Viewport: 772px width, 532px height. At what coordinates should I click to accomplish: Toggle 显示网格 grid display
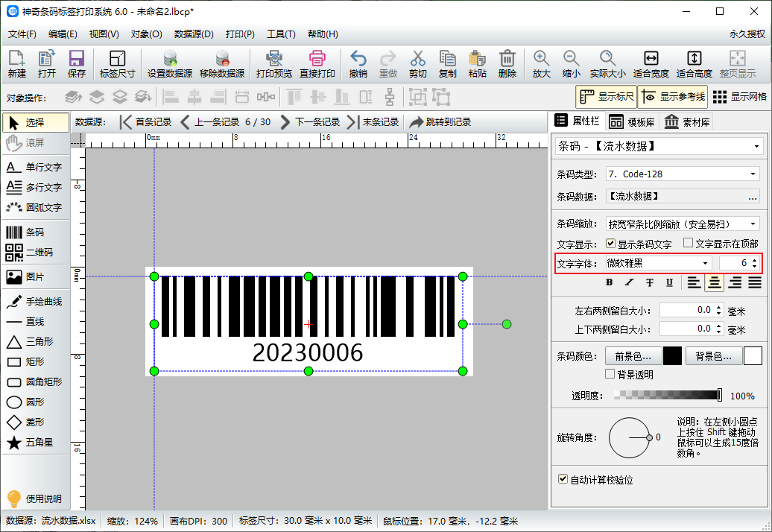coord(739,96)
